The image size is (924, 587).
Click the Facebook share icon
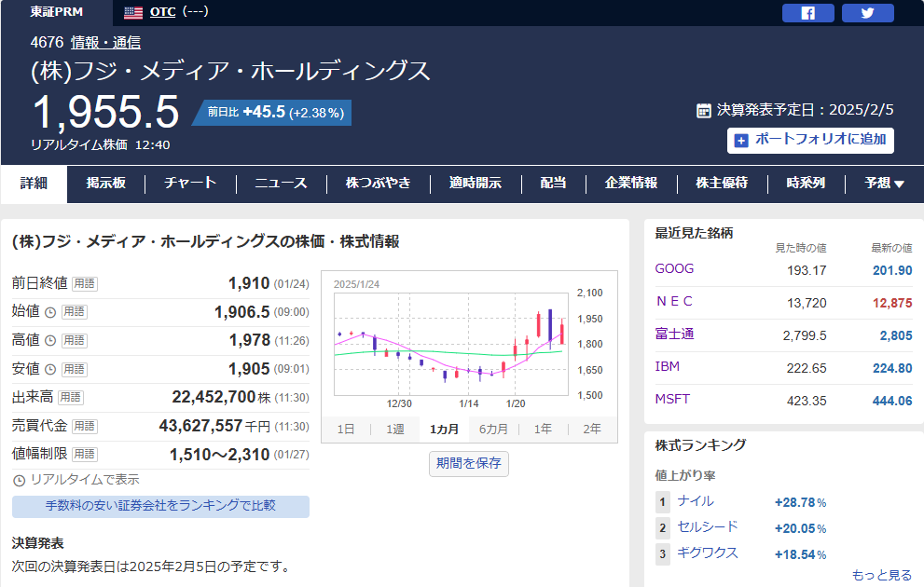(807, 13)
